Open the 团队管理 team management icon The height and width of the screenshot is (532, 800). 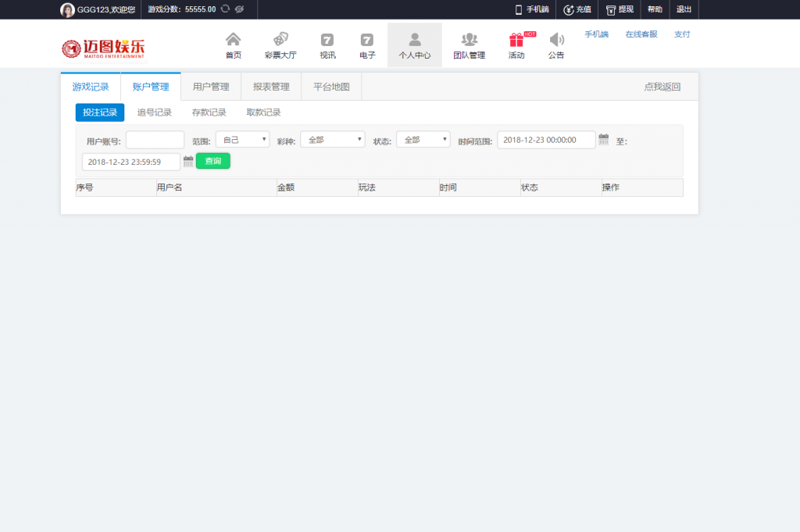pyautogui.click(x=469, y=40)
